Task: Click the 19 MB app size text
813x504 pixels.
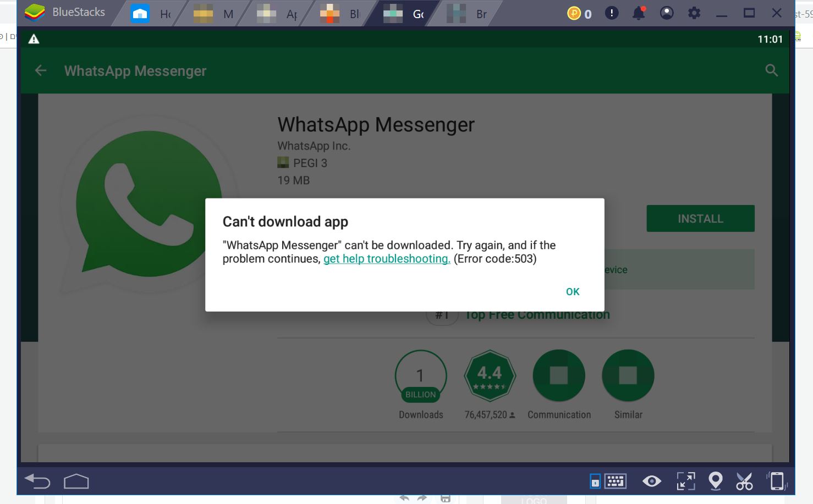Action: (294, 180)
